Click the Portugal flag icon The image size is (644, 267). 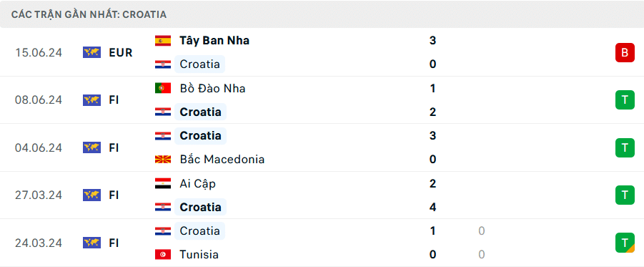(163, 89)
